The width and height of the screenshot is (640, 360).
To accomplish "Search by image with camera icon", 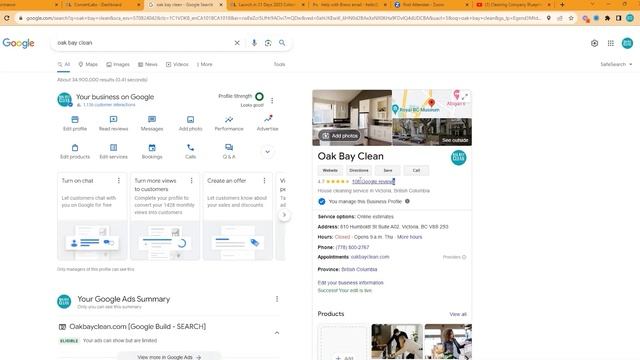I will pyautogui.click(x=268, y=43).
